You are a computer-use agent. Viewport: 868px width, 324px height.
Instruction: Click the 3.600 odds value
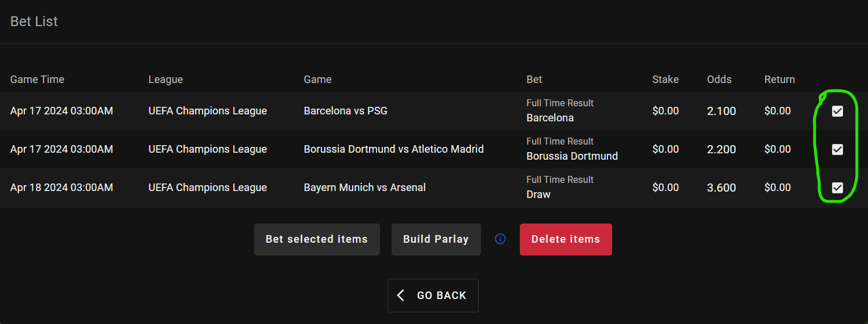click(721, 188)
